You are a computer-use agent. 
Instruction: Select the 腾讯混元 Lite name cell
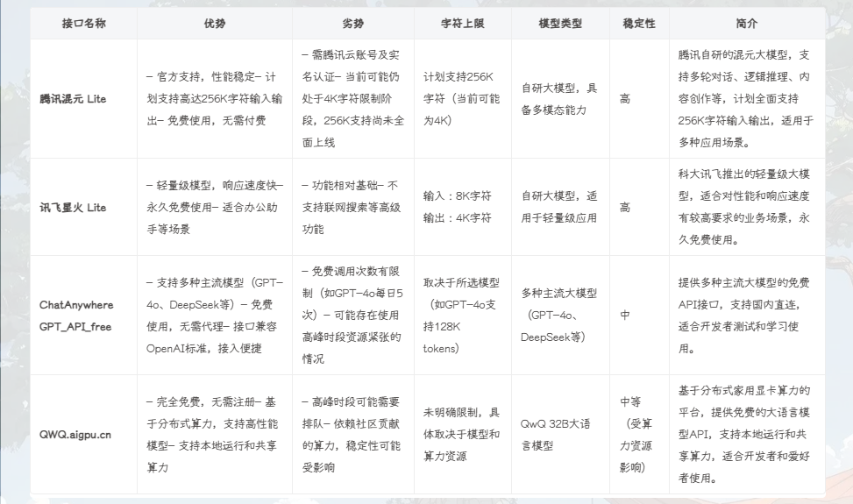coord(73,99)
